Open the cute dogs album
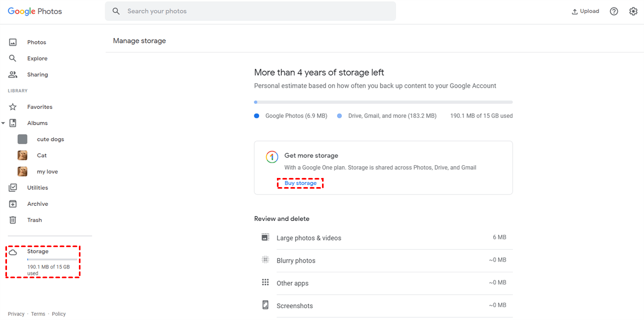This screenshot has height=320, width=644. pyautogui.click(x=50, y=139)
